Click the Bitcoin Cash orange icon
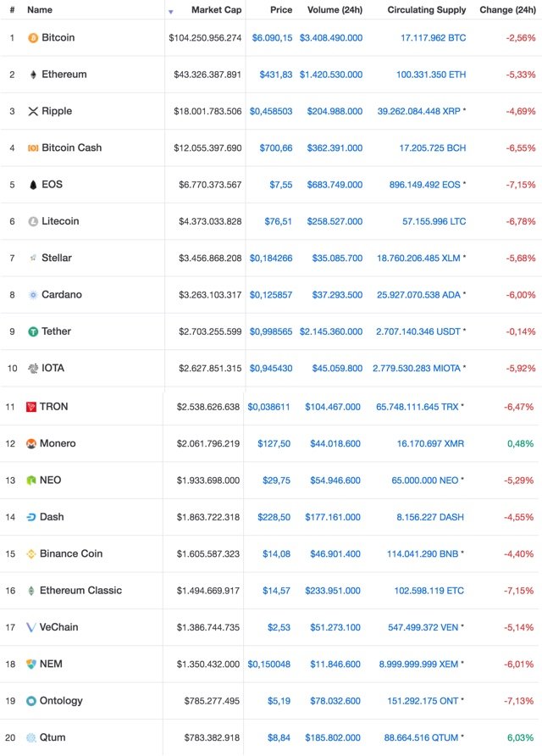This screenshot has height=756, width=542. 32,147
